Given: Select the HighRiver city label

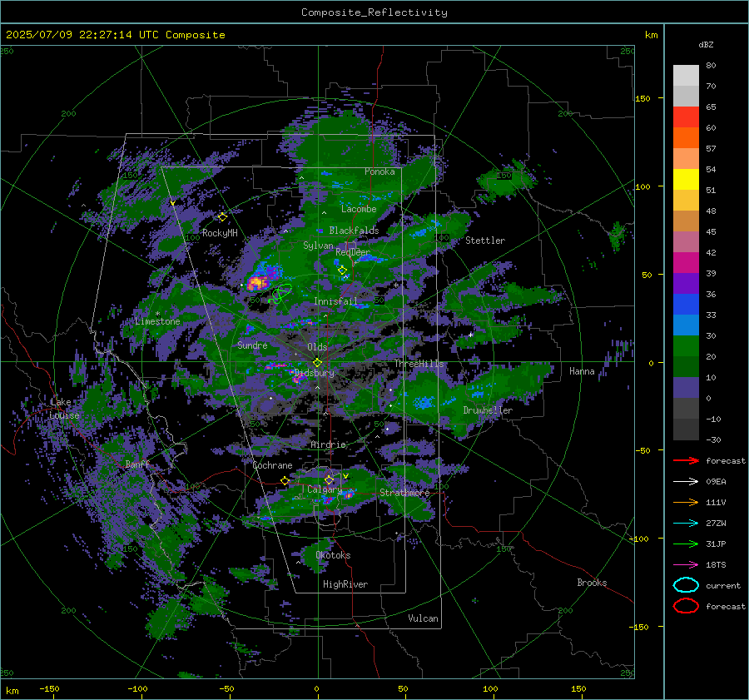Looking at the screenshot, I should tap(345, 584).
